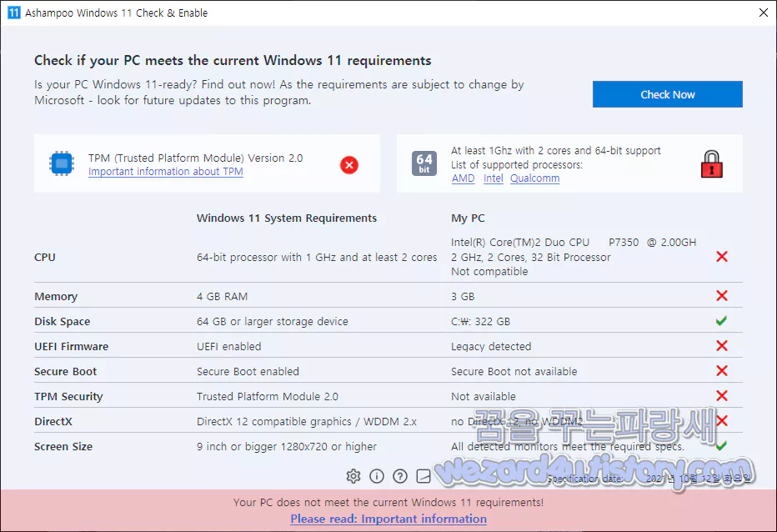
Task: Open Please read: Important information link
Action: (x=388, y=519)
